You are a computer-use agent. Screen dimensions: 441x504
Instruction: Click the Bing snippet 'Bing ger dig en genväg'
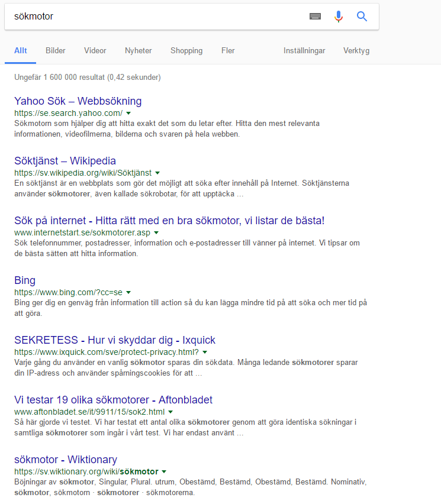191,308
